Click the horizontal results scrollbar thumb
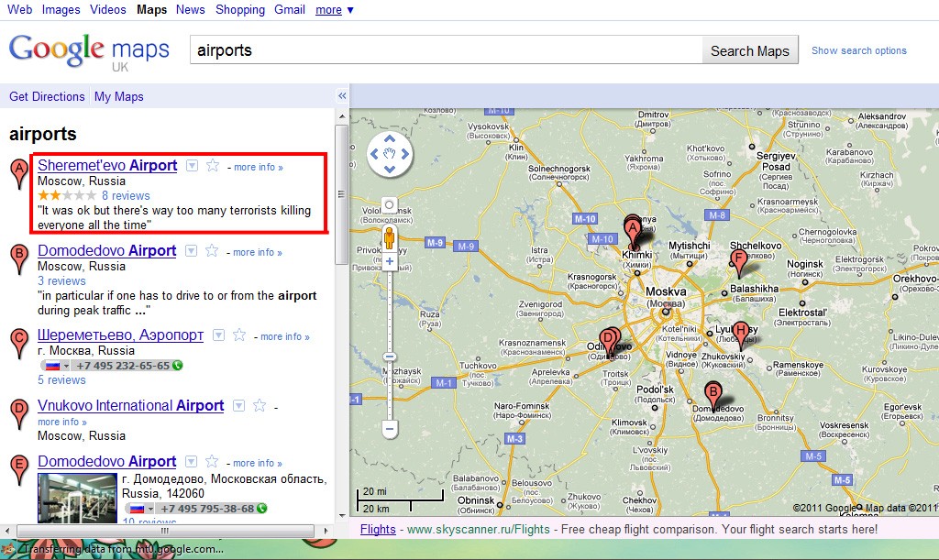 pos(165,531)
